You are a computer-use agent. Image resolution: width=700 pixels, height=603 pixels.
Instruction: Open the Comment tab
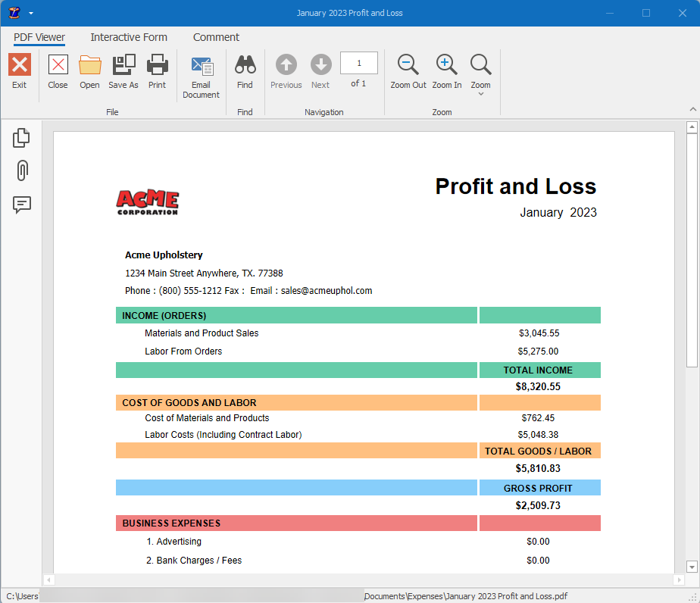tap(216, 37)
